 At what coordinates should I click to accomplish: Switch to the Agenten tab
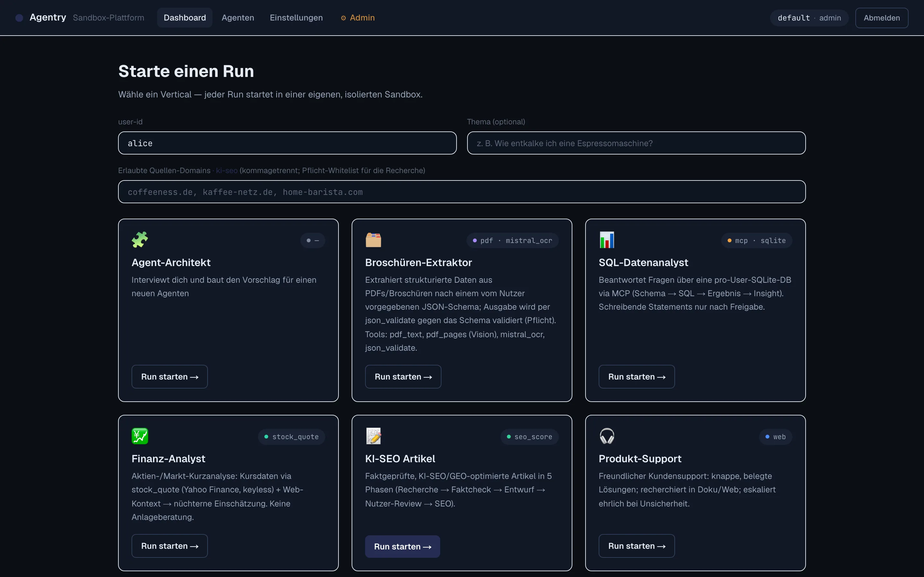click(x=238, y=18)
